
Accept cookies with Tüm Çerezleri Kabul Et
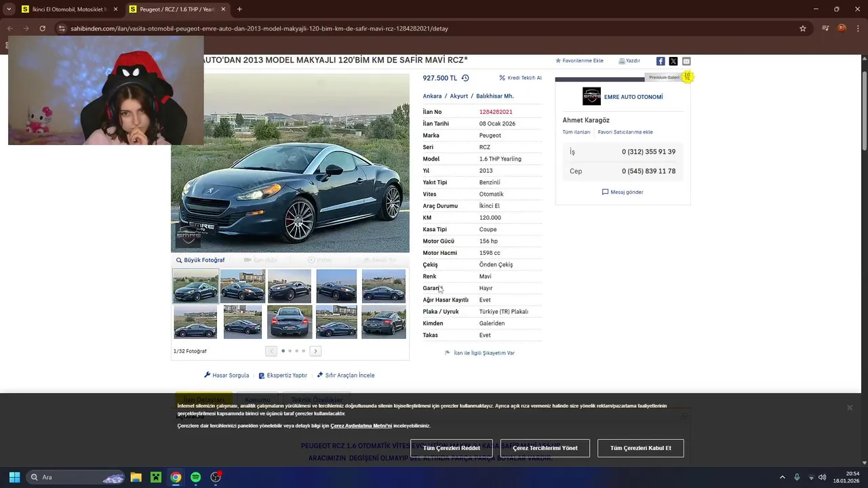point(641,448)
